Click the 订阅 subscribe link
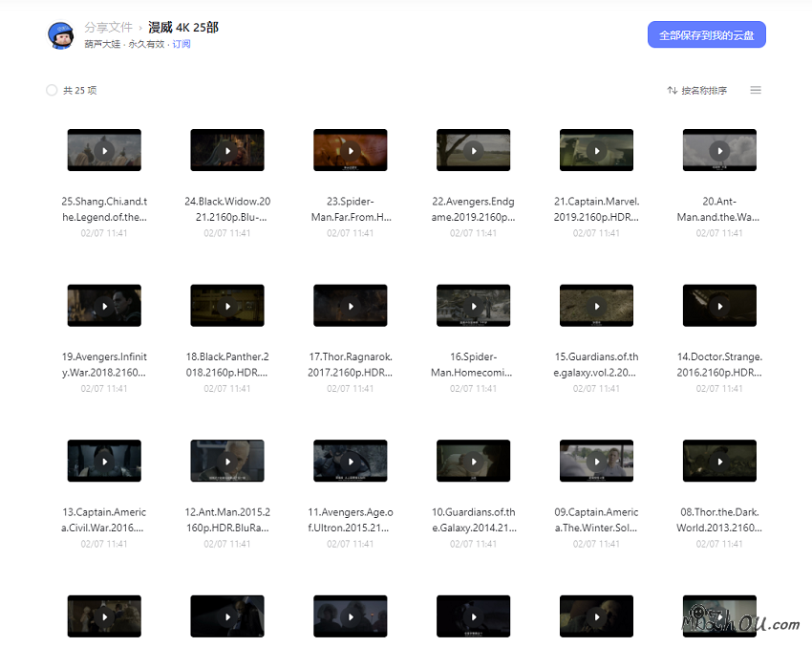Screen dimensions: 812x647 coord(182,44)
